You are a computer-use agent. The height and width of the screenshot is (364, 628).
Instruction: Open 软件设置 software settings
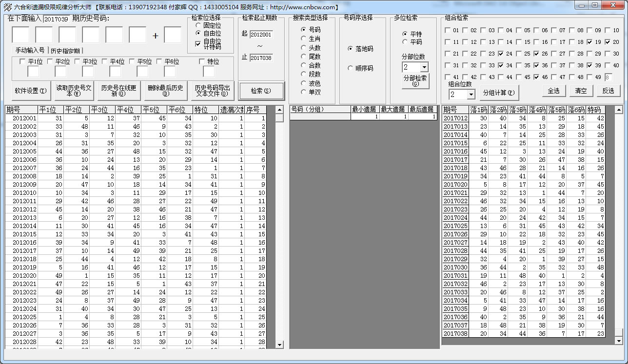pyautogui.click(x=30, y=91)
